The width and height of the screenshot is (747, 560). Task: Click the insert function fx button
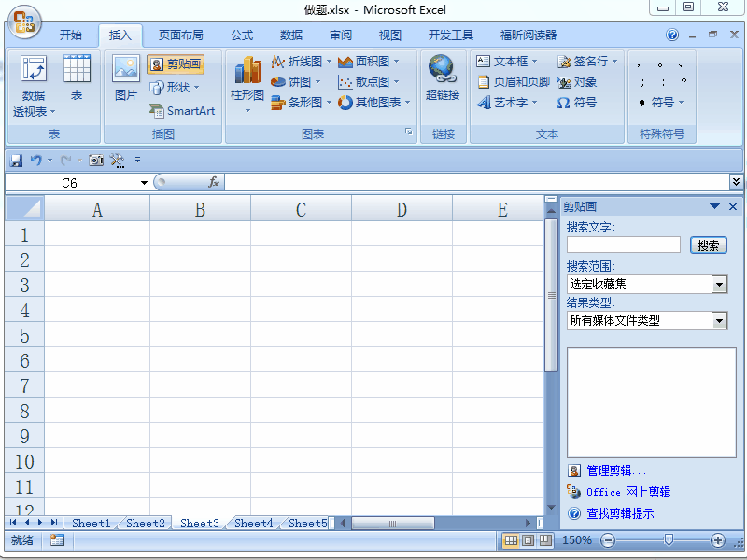point(214,182)
